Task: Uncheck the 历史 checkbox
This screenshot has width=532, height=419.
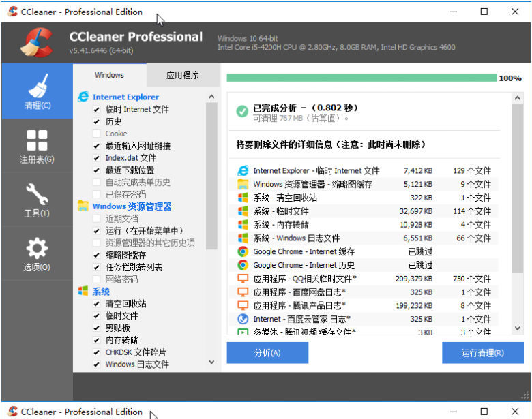Action: (97, 121)
